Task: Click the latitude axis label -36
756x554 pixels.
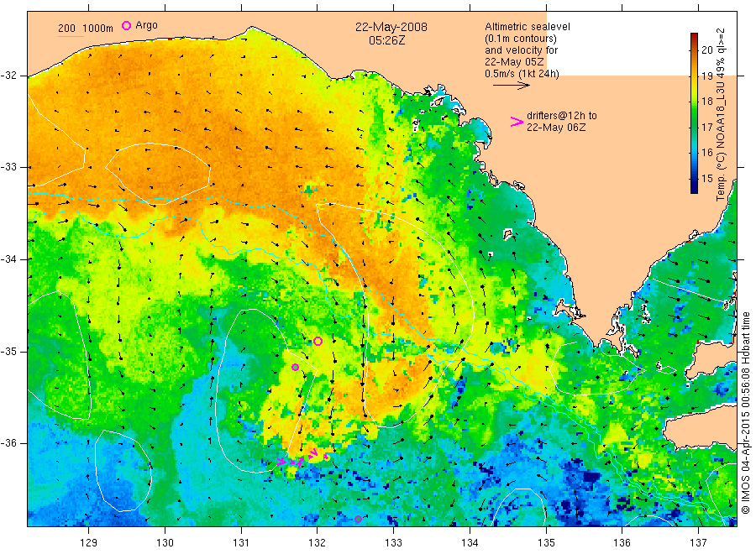Action: 8,442
